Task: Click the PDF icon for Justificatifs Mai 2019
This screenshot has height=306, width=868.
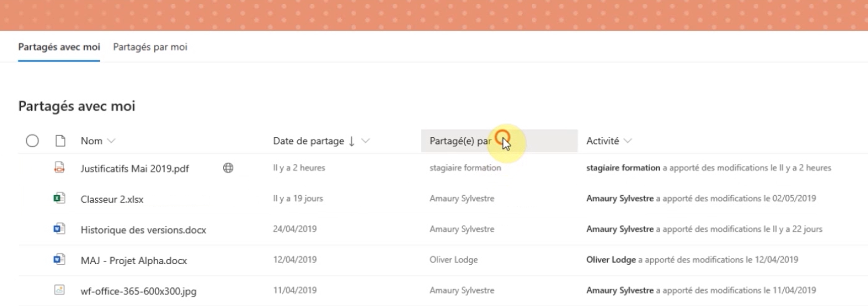Action: [59, 168]
